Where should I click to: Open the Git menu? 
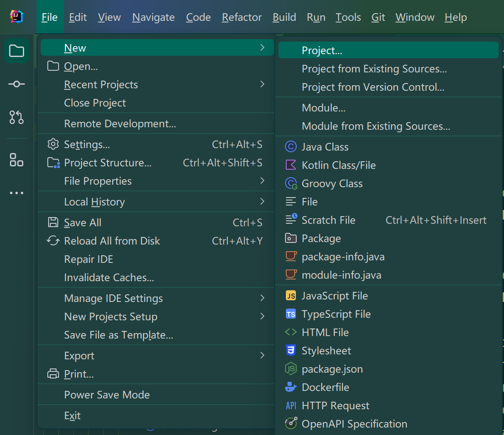(378, 17)
